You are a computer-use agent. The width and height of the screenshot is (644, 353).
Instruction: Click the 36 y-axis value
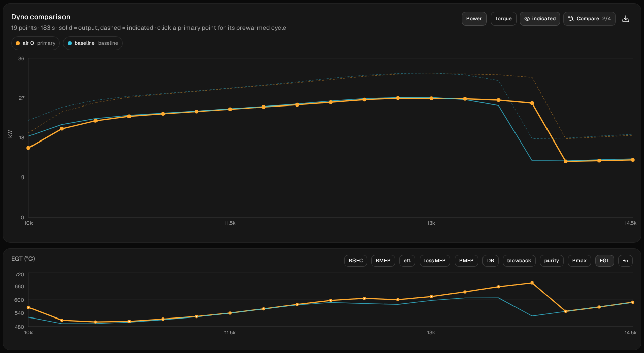point(21,59)
